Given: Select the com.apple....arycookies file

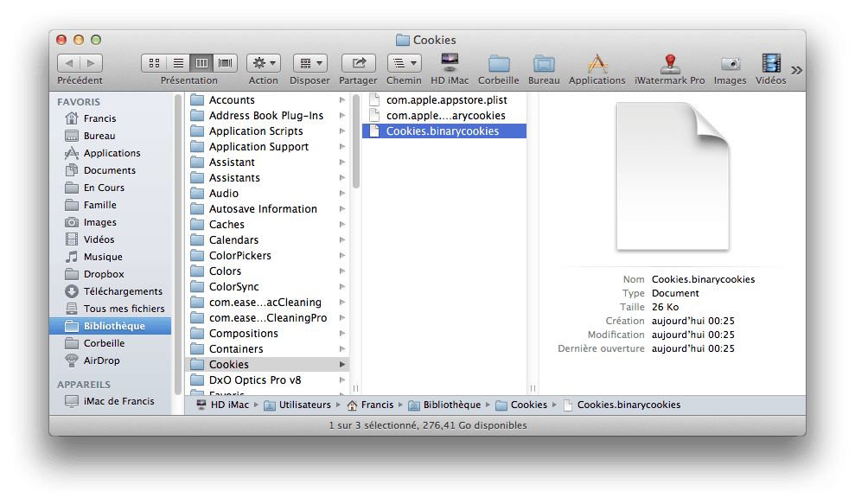Looking at the screenshot, I should [444, 116].
